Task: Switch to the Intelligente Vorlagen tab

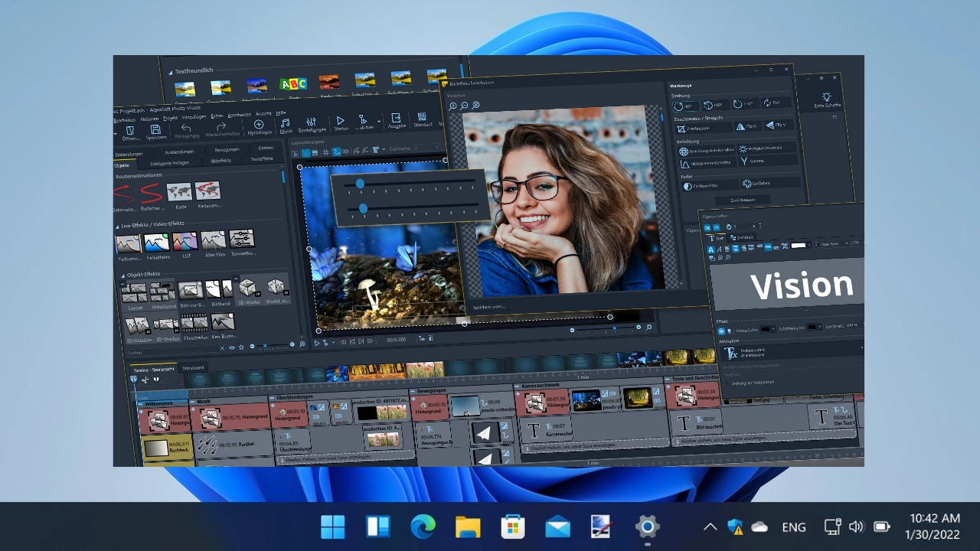Action: click(x=170, y=164)
